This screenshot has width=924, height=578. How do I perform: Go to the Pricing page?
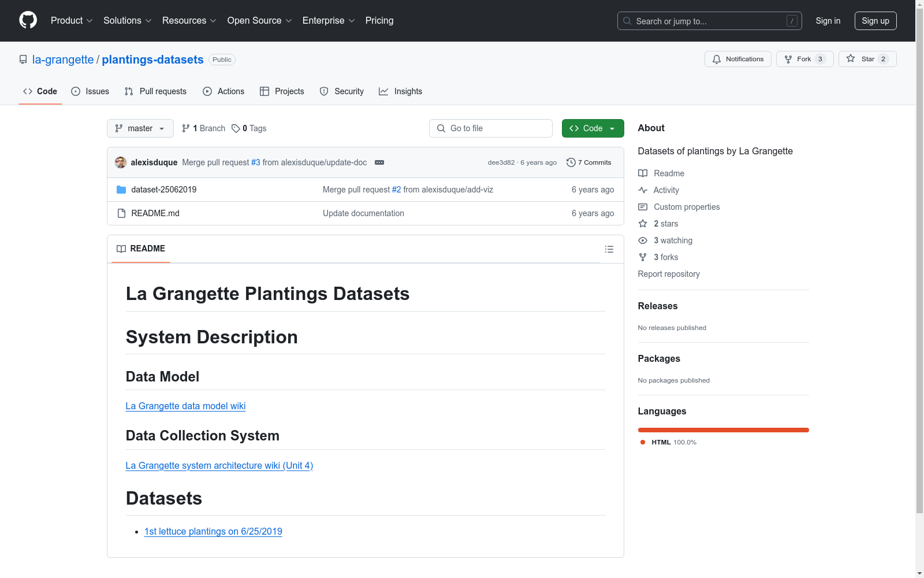pos(379,21)
